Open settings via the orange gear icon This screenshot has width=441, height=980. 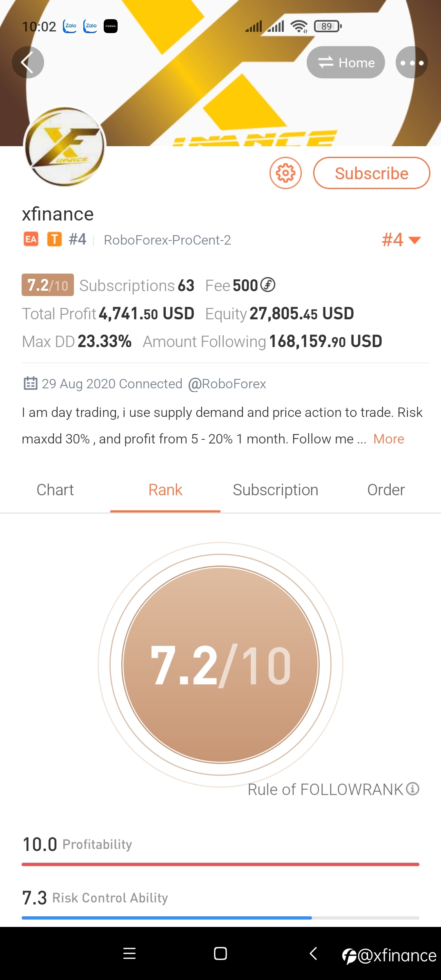pyautogui.click(x=285, y=173)
